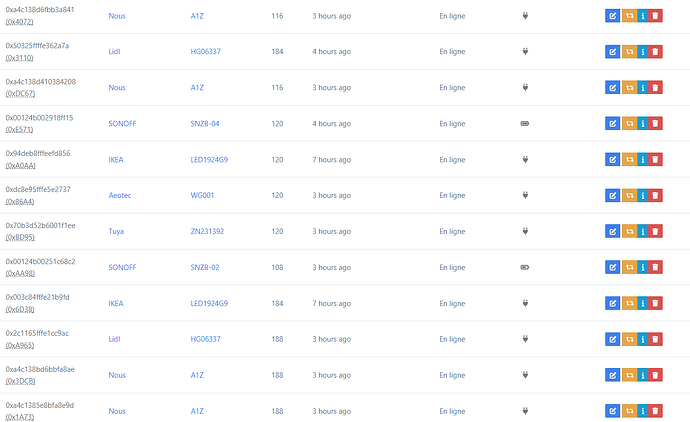Open the Aeotec manufacturer link
690x422 pixels.
[120, 195]
